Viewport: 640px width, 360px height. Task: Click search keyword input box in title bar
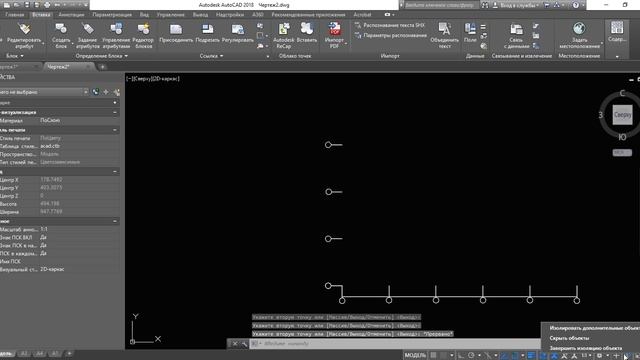click(x=440, y=5)
